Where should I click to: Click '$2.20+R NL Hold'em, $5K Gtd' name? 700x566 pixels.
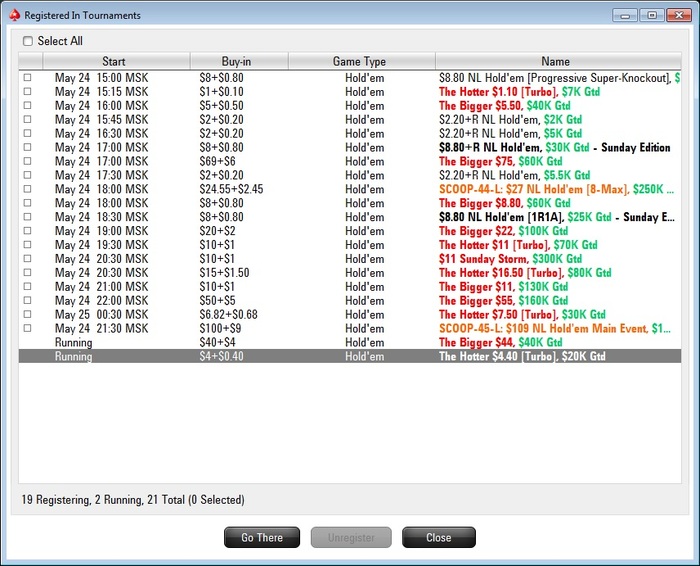[x=510, y=133]
